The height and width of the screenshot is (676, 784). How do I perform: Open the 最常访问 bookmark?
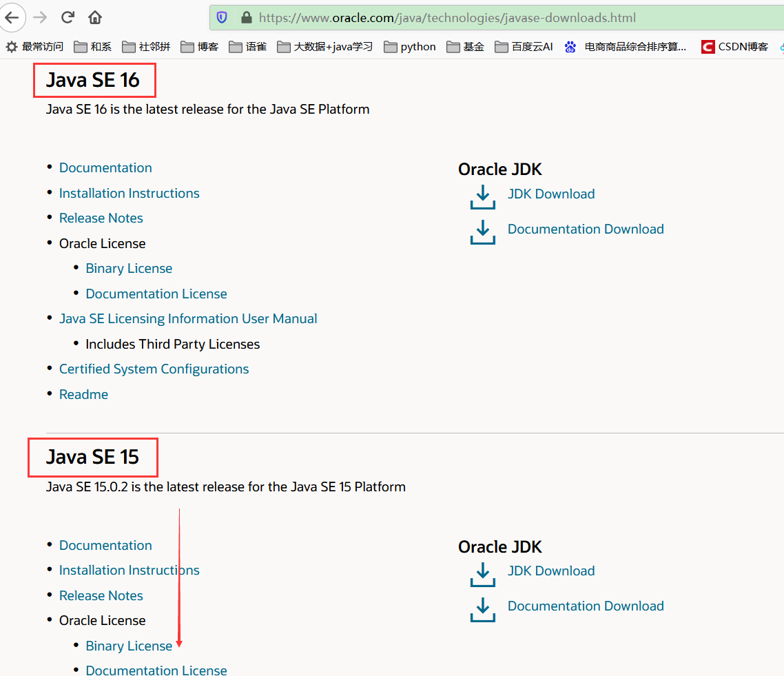tap(34, 46)
